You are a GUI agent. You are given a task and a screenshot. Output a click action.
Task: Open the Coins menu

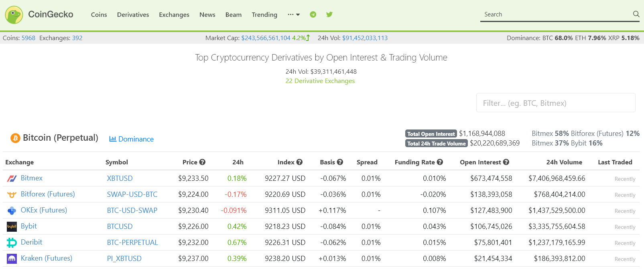tap(99, 14)
